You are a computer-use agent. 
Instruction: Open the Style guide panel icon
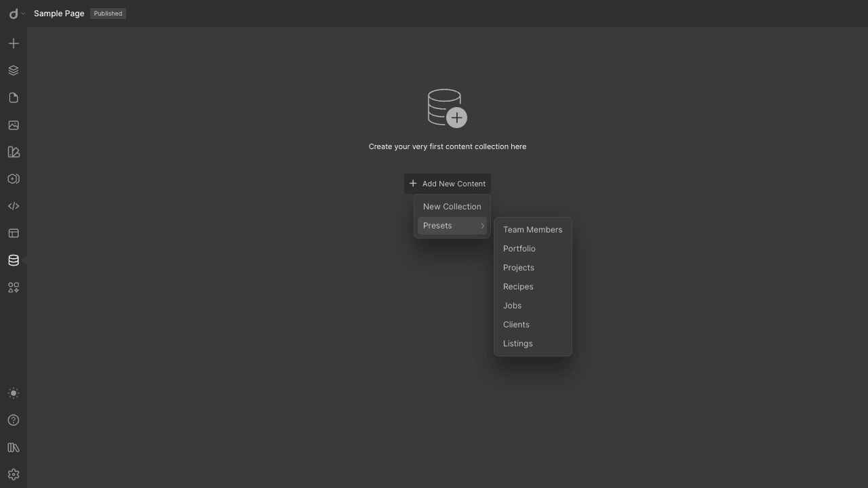(x=14, y=152)
